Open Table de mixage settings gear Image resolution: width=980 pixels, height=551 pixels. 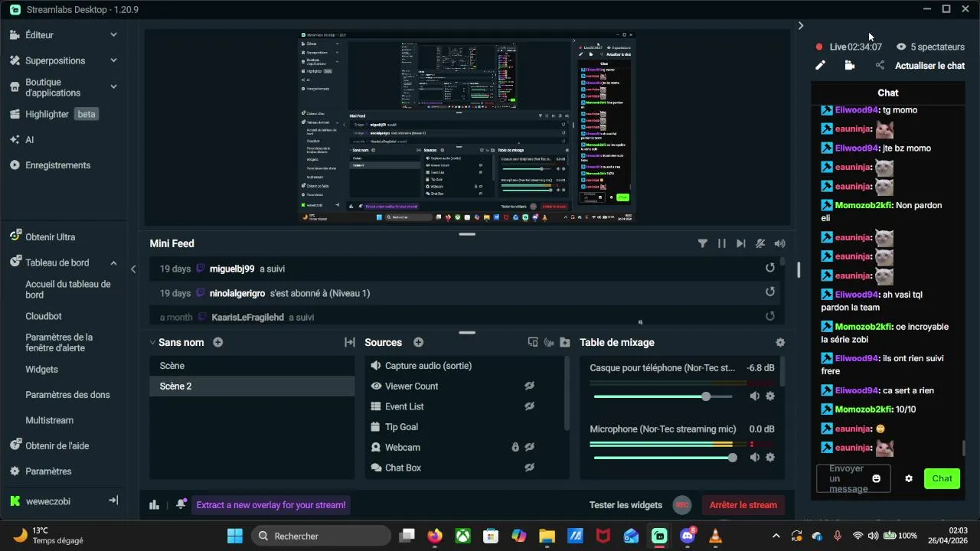click(x=779, y=342)
